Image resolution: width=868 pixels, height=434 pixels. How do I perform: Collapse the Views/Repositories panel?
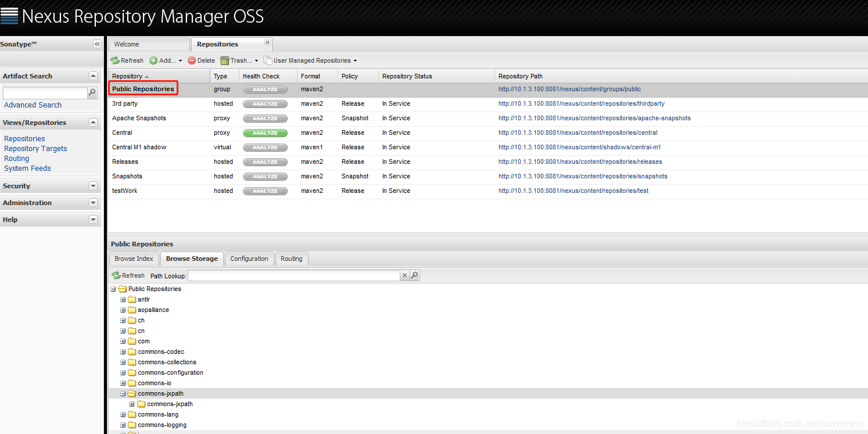[x=93, y=123]
